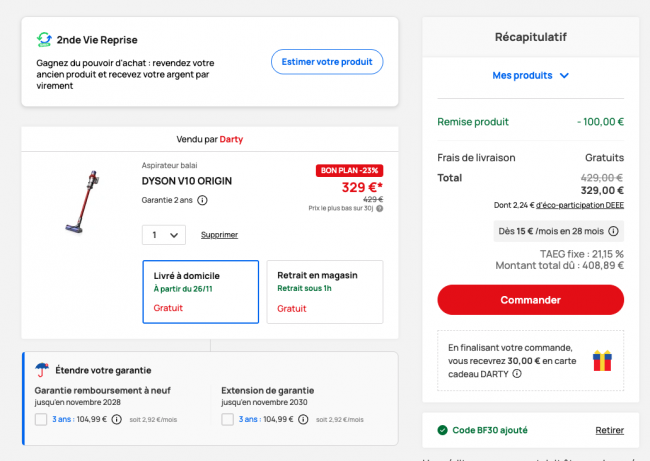650x461 pixels.
Task: Remove the item via Supprimer link
Action: coord(219,235)
